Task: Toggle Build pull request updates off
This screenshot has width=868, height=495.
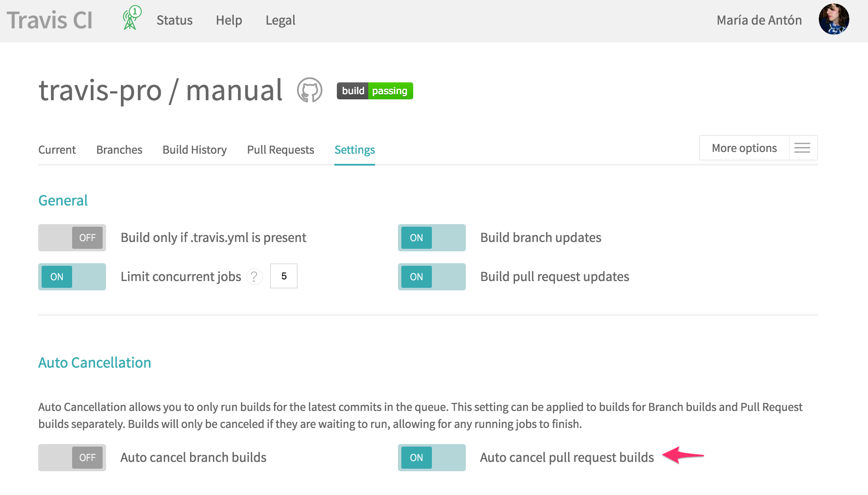Action: click(x=431, y=277)
